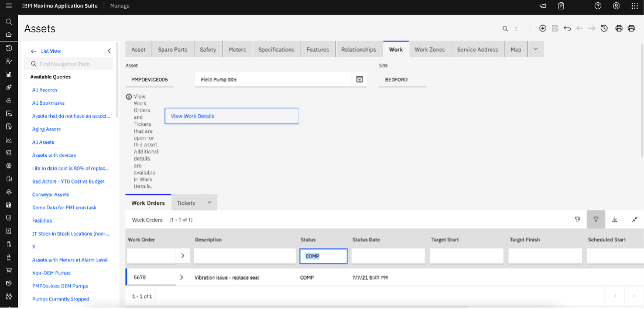This screenshot has width=644, height=309.
Task: Click the Manage app label in header
Action: (x=120, y=6)
